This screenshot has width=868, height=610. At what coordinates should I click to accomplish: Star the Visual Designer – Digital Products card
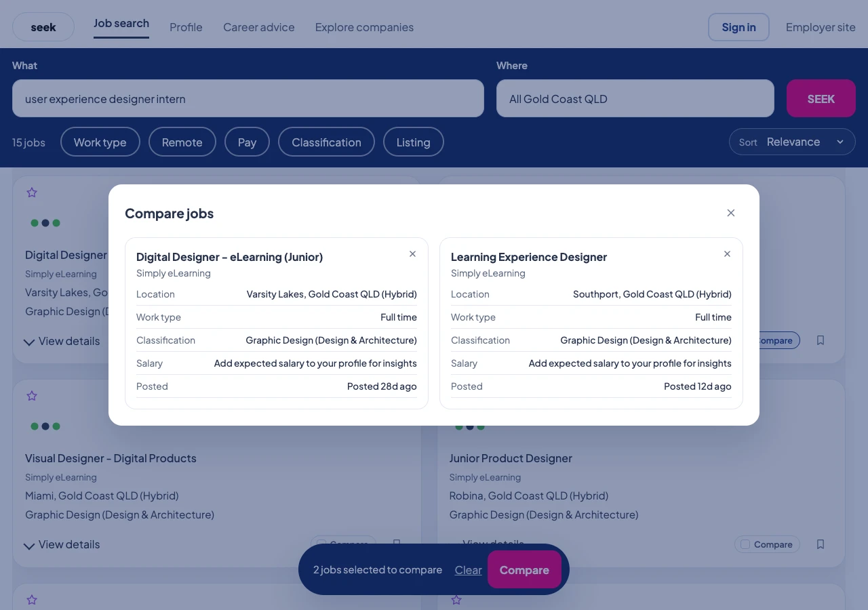click(x=32, y=396)
